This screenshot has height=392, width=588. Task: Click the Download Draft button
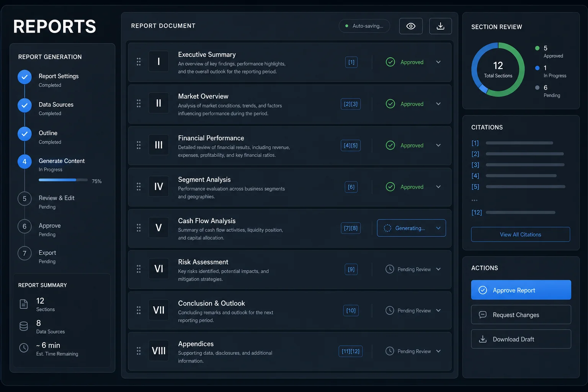point(521,339)
